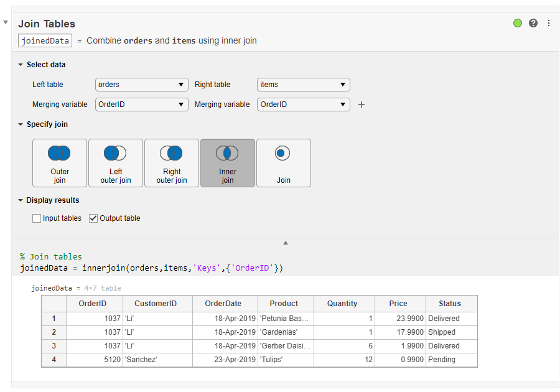Click the green task status indicator
Image resolution: width=560 pixels, height=392 pixels.
[518, 23]
